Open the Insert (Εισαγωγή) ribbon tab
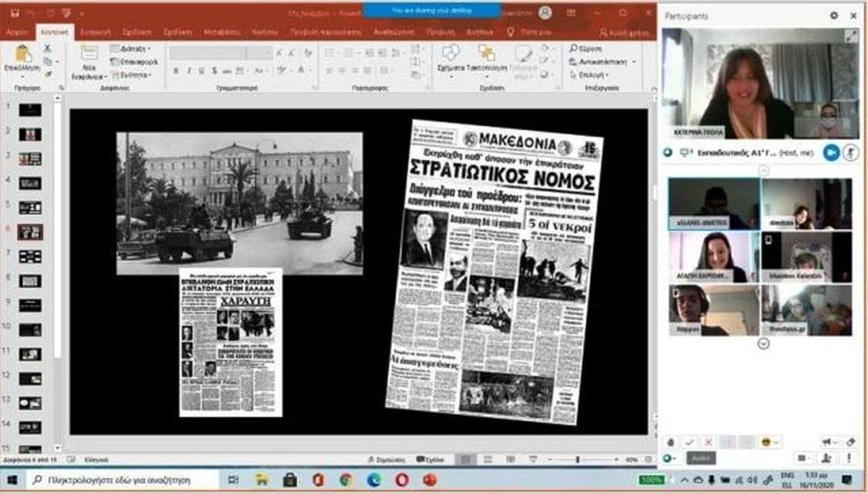 [96, 32]
